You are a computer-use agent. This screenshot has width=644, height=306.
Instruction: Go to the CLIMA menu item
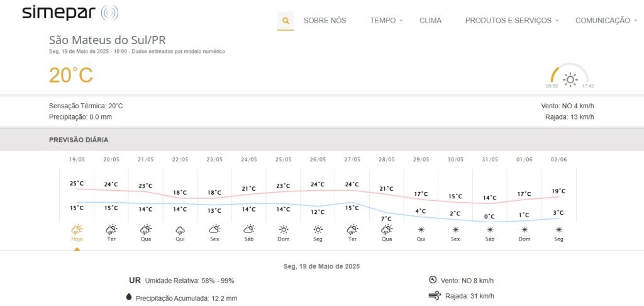pyautogui.click(x=430, y=21)
